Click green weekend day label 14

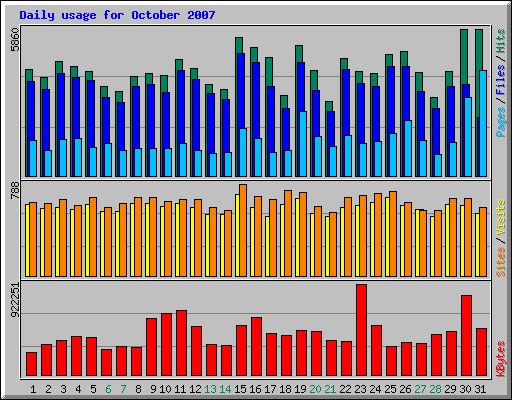click(225, 389)
